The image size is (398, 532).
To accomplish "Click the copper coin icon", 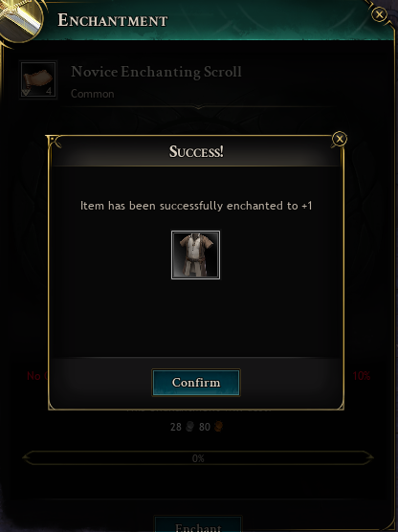I will (x=219, y=426).
